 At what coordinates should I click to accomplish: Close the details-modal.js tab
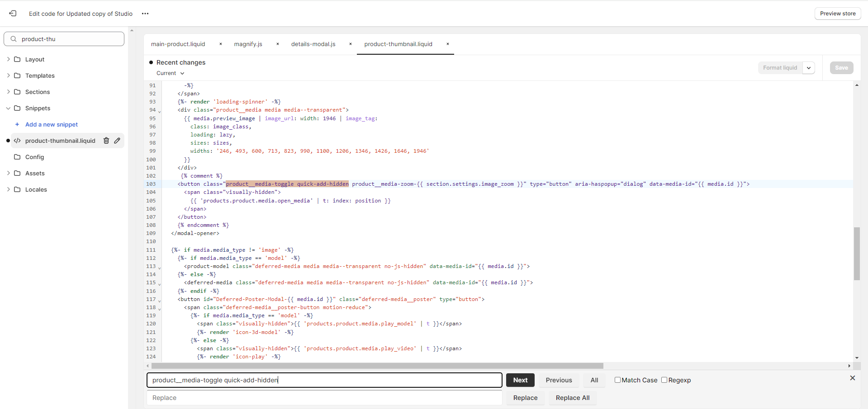click(x=351, y=44)
